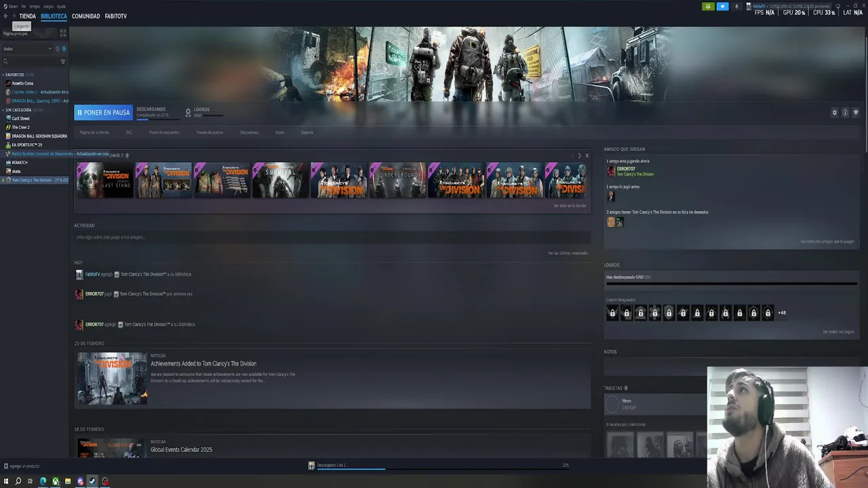The width and height of the screenshot is (868, 488).
Task: Click the download progress bar under DESCARGANDO
Action: [157, 119]
